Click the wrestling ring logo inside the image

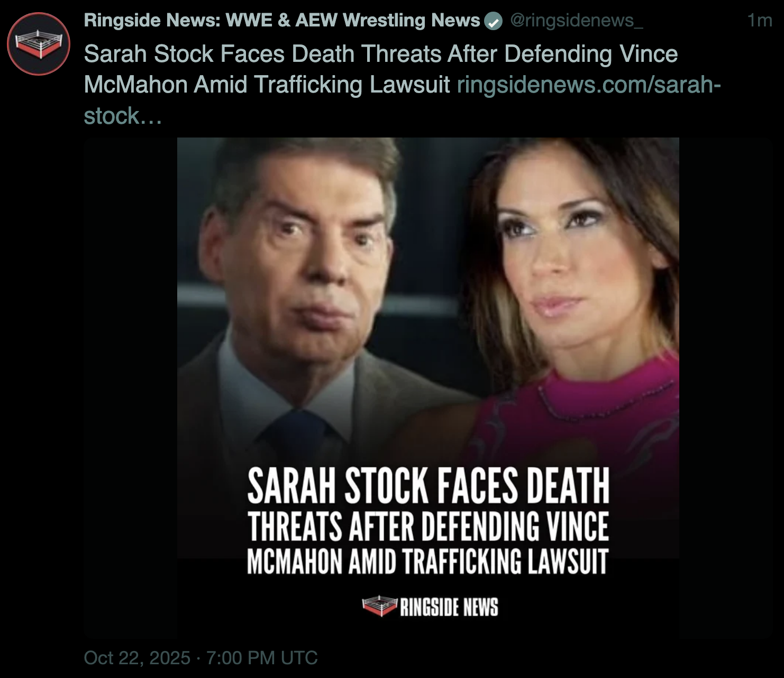pyautogui.click(x=379, y=607)
